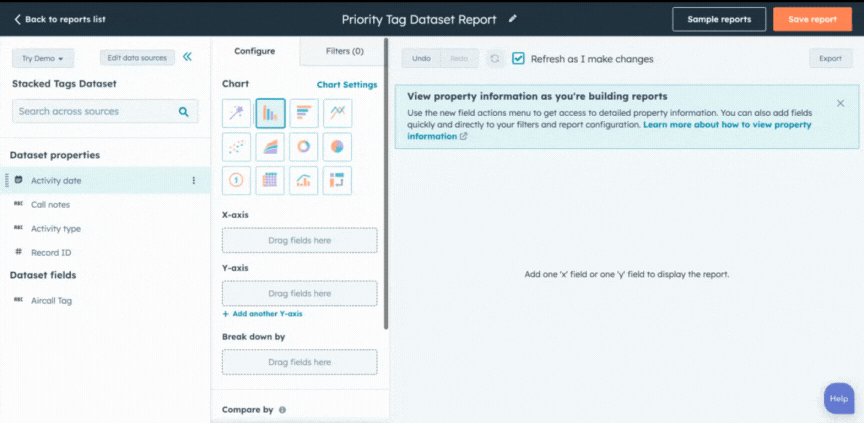Toggle the Refresh as I make changes checkbox

click(x=518, y=59)
